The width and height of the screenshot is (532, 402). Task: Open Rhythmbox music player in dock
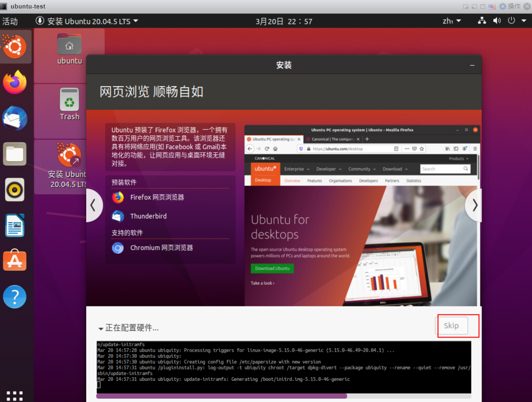point(15,190)
